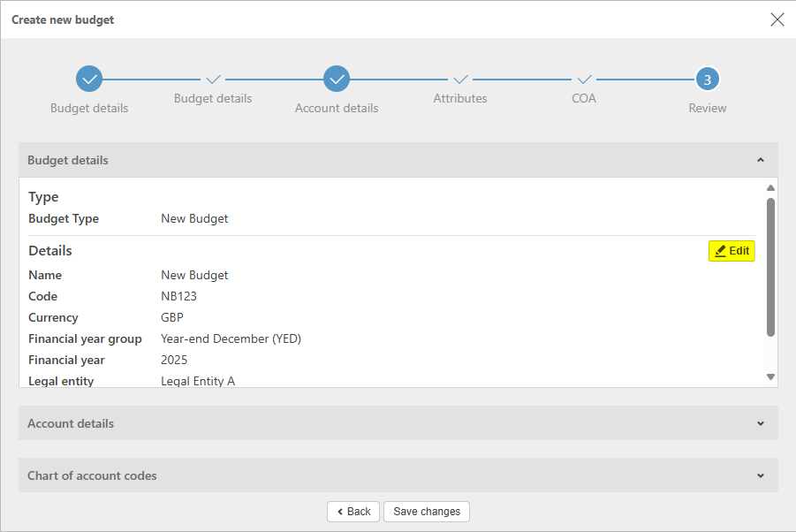Select the Attributes step label
This screenshot has height=532, width=796.
460,99
